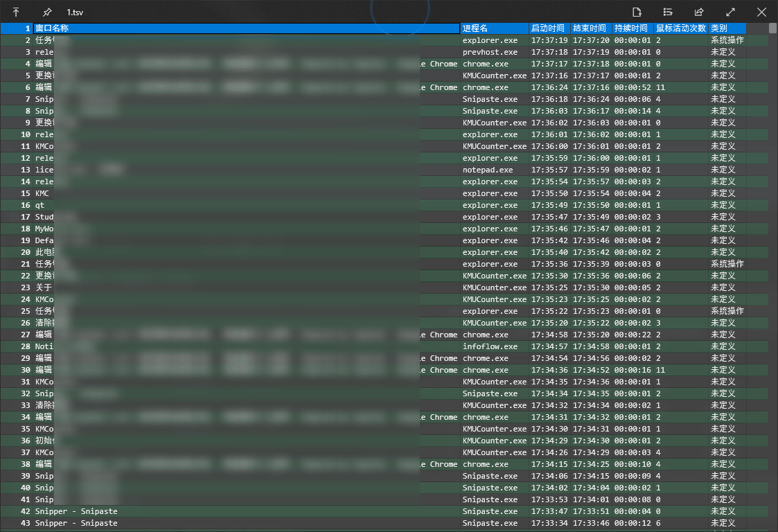
Task: Select the 进程名 column header
Action: (x=495, y=28)
